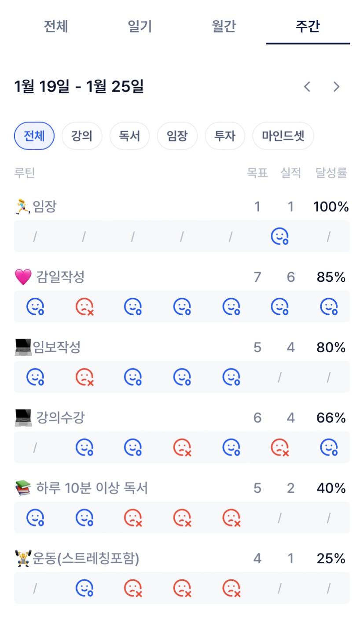The height and width of the screenshot is (627, 364).
Task: Click the books icon beside 하루 10분 이상 독서
Action: pyautogui.click(x=23, y=488)
